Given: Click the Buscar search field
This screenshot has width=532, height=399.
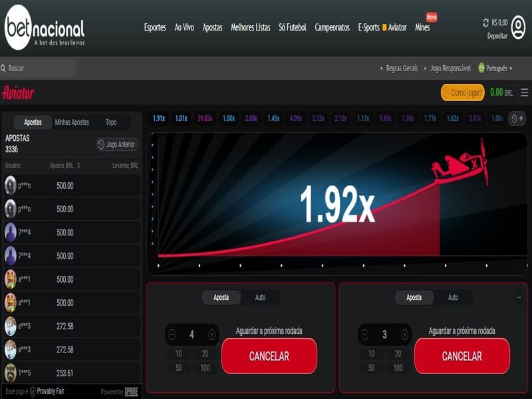Looking at the screenshot, I should coord(40,68).
